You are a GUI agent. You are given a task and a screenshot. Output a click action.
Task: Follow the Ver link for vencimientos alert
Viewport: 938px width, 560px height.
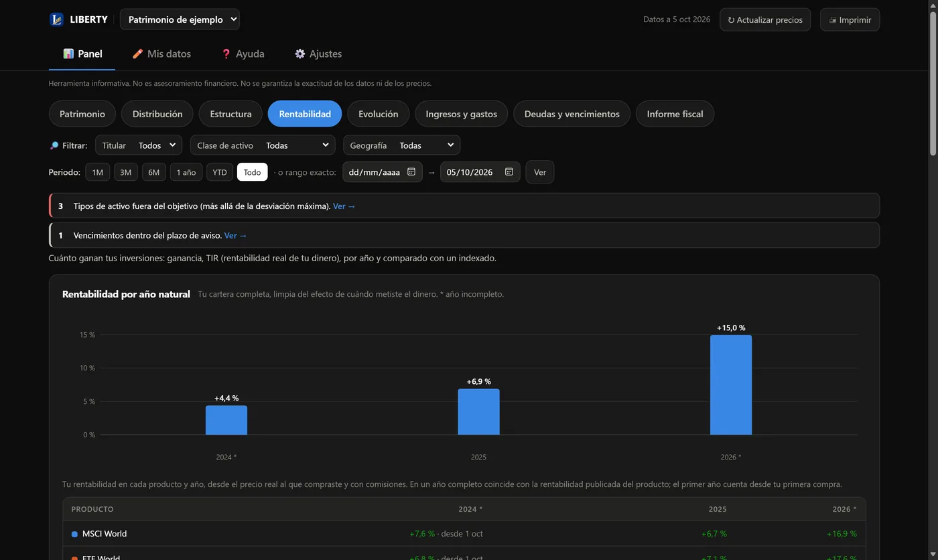(x=235, y=236)
